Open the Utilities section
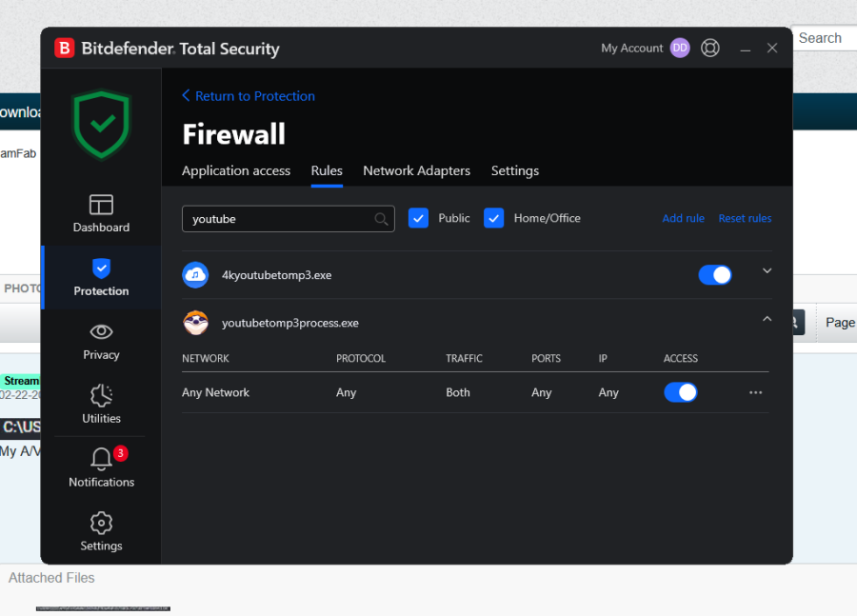 coord(101,396)
